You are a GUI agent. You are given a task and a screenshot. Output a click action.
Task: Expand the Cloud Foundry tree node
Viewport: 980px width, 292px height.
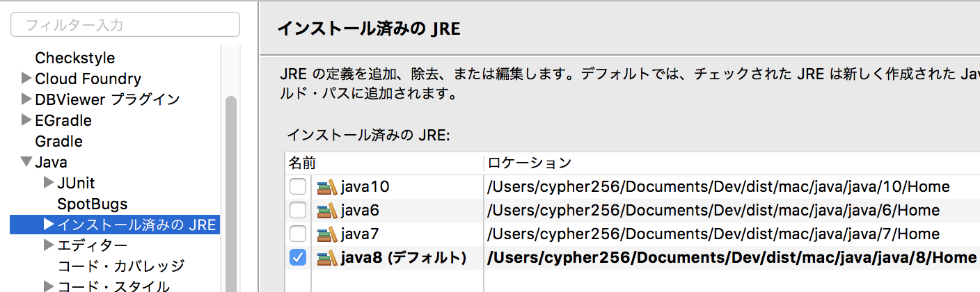pos(26,78)
